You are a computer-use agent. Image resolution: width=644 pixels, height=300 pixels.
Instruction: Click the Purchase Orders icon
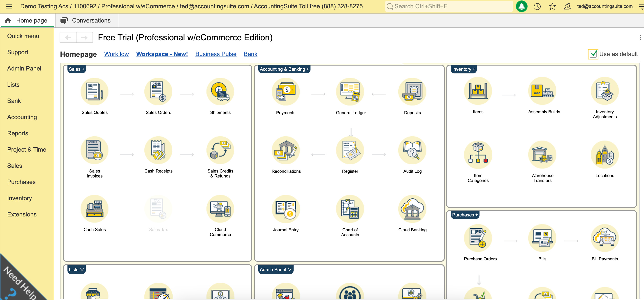click(478, 238)
